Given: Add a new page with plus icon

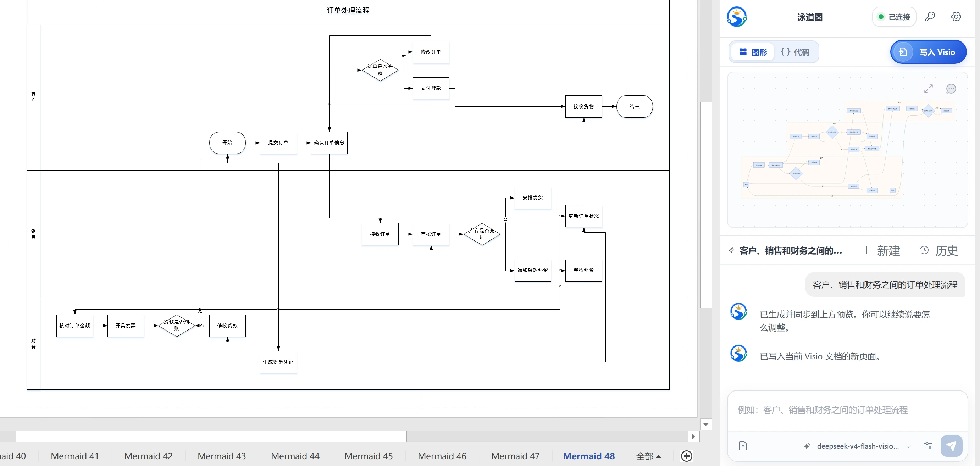Looking at the screenshot, I should [x=687, y=456].
